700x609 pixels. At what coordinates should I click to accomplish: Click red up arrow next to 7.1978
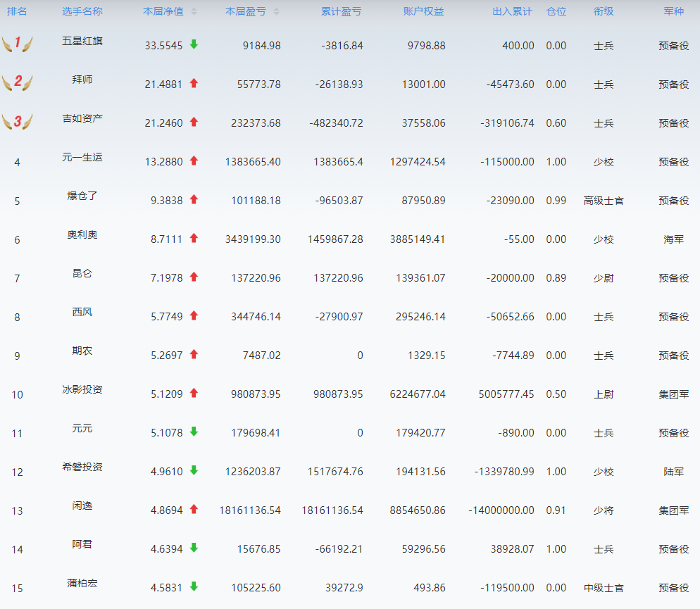click(x=194, y=277)
